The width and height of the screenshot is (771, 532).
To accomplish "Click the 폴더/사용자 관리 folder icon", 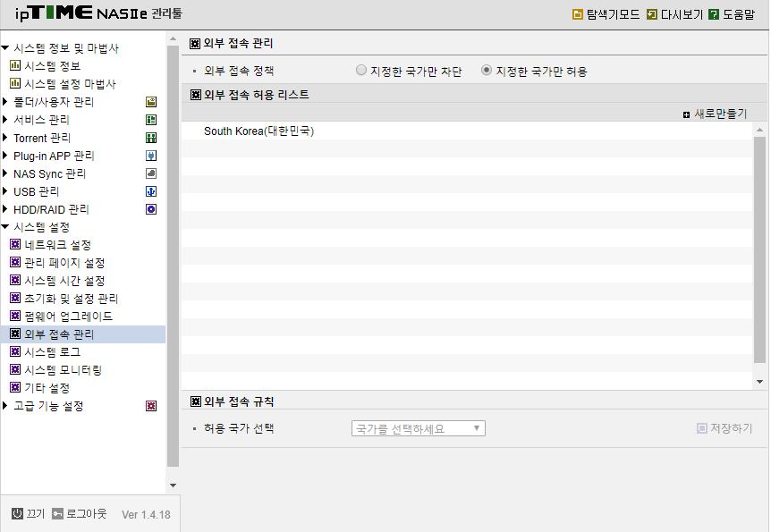I will click(151, 102).
